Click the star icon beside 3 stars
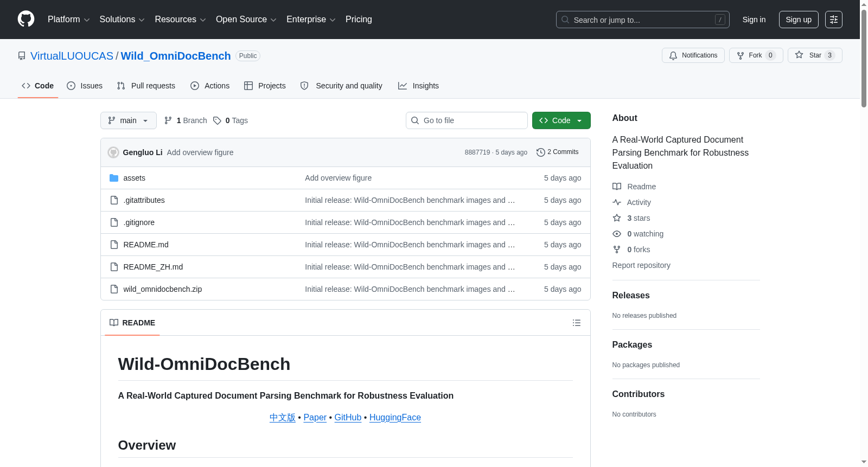Screen dimensions: 868x467 617,218
